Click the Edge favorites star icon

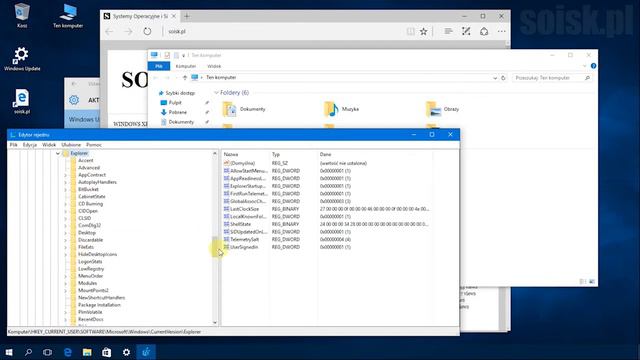pos(424,31)
